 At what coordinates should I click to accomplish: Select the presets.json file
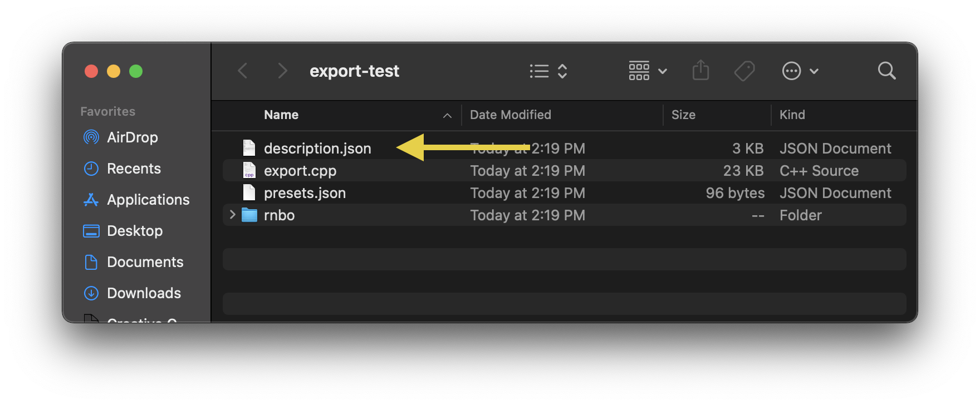point(305,193)
